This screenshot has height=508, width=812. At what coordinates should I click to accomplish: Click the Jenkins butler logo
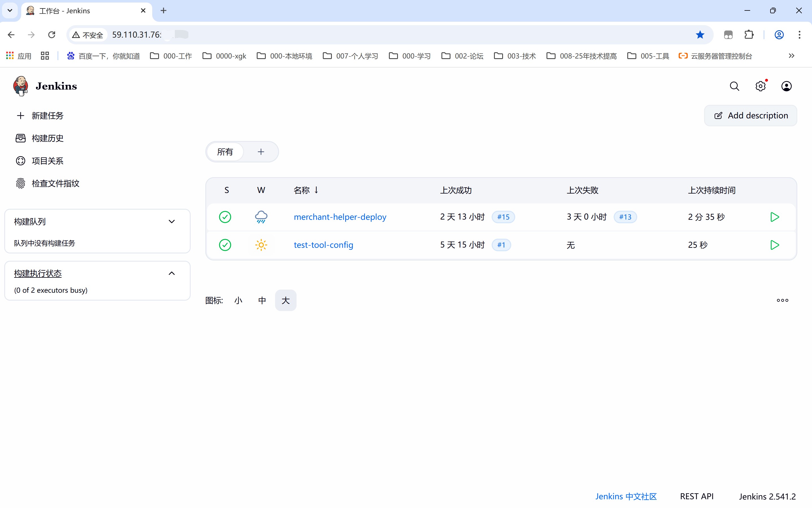21,86
